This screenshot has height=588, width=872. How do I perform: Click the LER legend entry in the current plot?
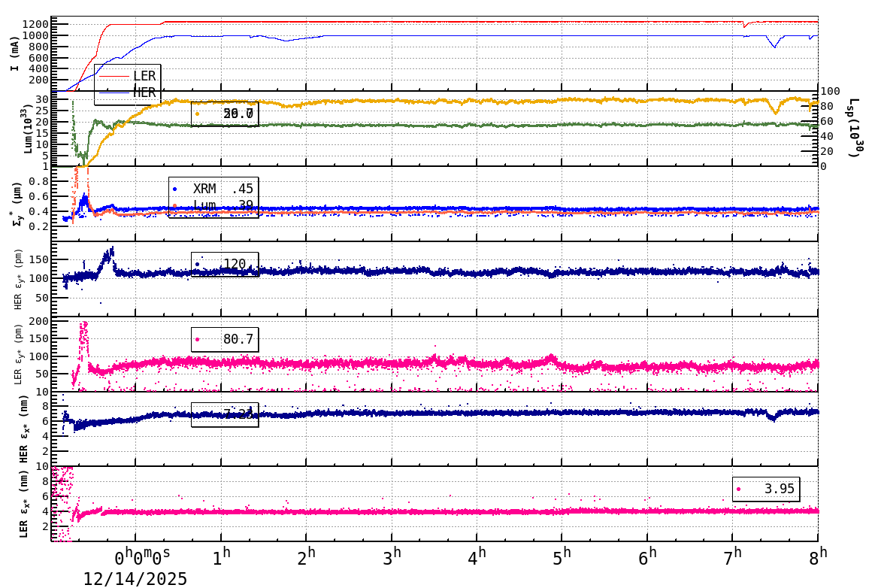coord(128,76)
